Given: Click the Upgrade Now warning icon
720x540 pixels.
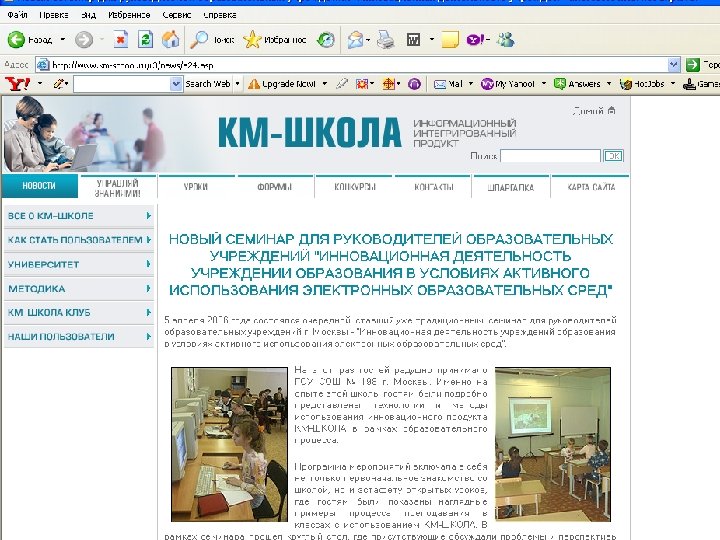Looking at the screenshot, I should 253,84.
